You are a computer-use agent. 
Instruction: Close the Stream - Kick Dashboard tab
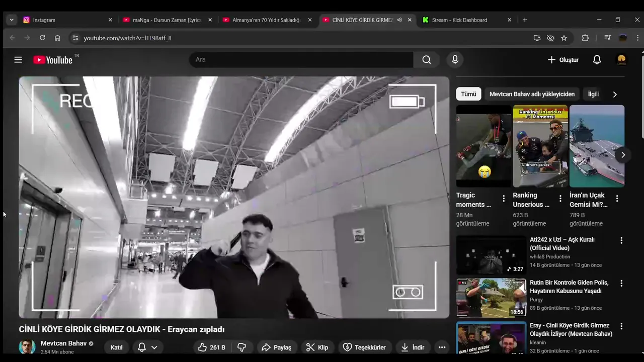(x=509, y=20)
